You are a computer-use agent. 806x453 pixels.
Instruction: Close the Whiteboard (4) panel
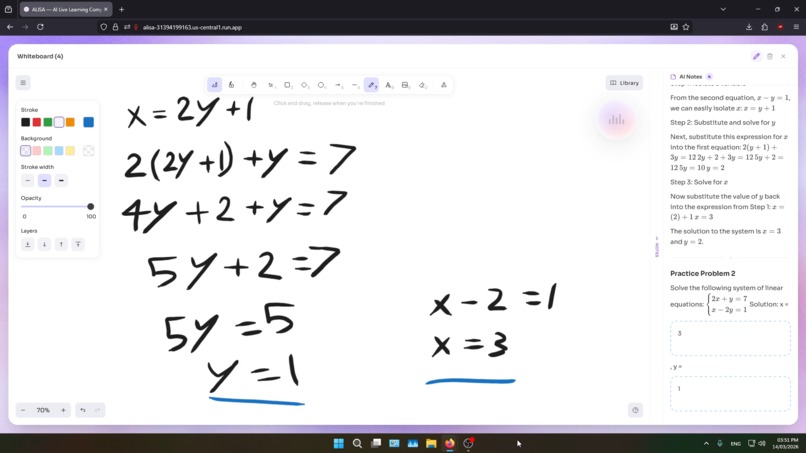(783, 57)
